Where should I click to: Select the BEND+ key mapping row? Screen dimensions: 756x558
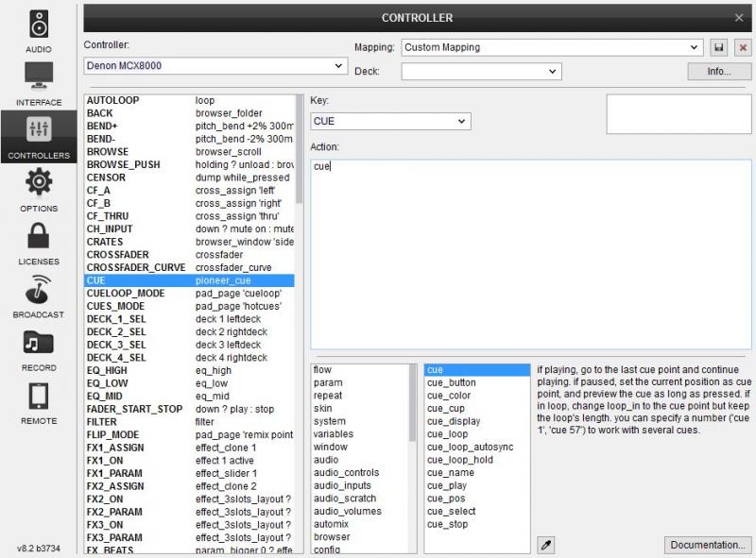click(x=189, y=126)
